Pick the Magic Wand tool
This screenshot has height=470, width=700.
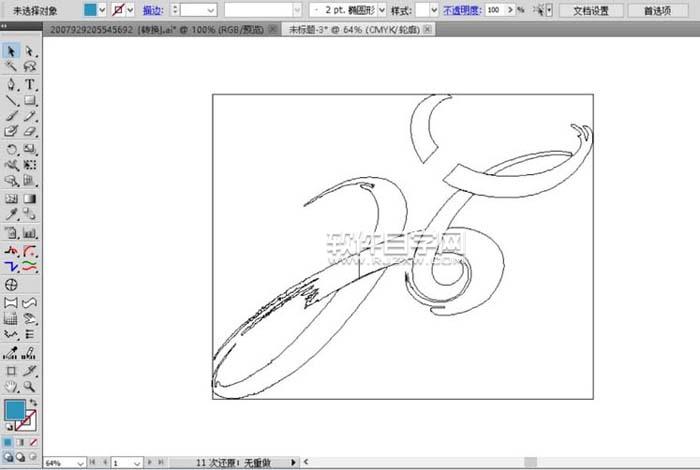click(11, 67)
